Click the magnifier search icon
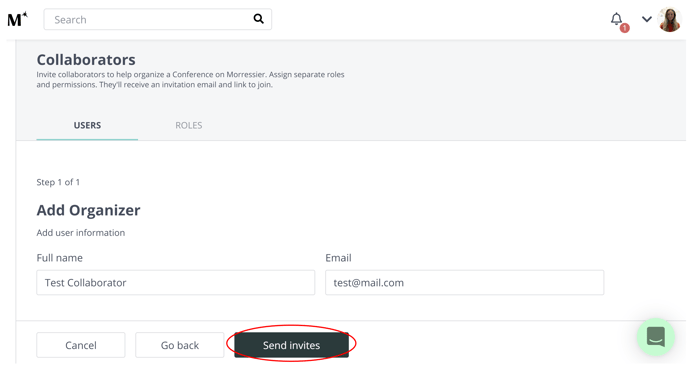This screenshot has height=370, width=688. click(258, 19)
